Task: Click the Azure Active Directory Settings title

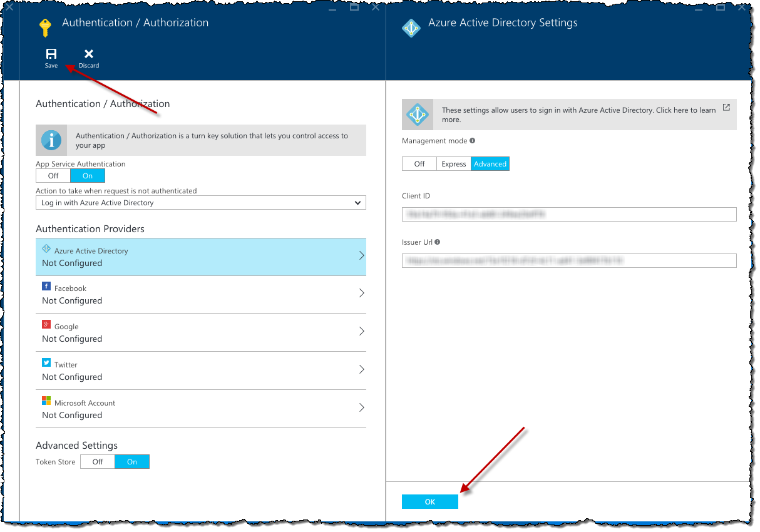Action: pyautogui.click(x=503, y=23)
